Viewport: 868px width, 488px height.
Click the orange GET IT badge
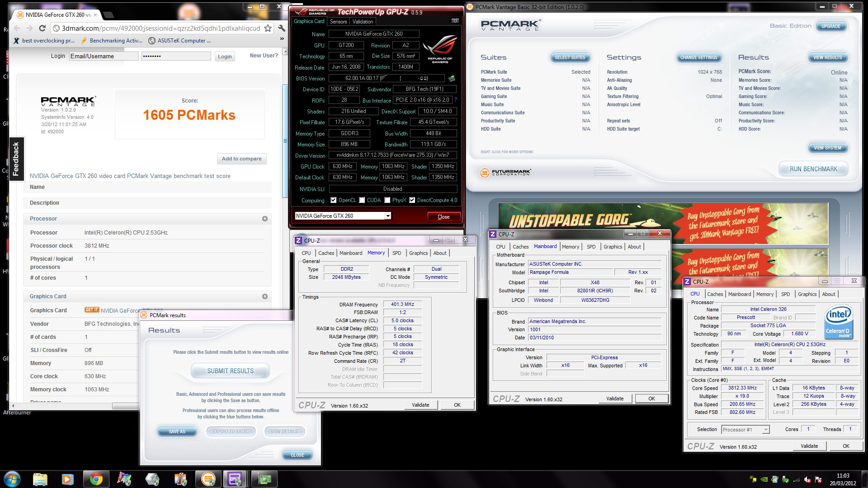(x=92, y=310)
